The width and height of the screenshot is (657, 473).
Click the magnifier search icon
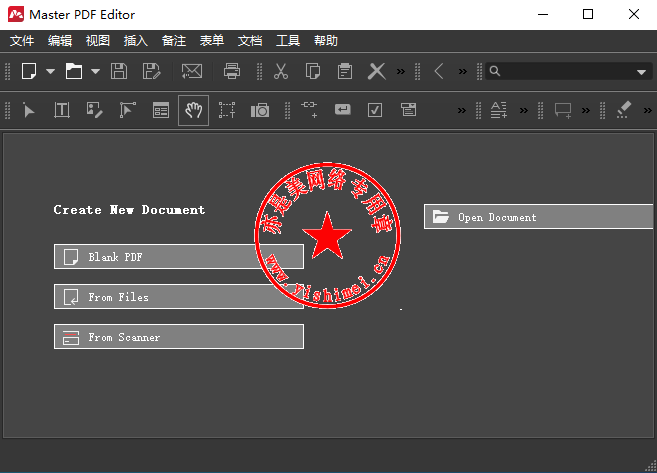(495, 71)
